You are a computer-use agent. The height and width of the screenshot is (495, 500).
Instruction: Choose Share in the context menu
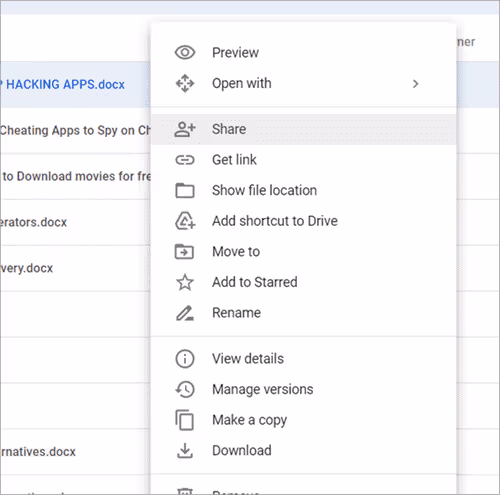[304, 129]
